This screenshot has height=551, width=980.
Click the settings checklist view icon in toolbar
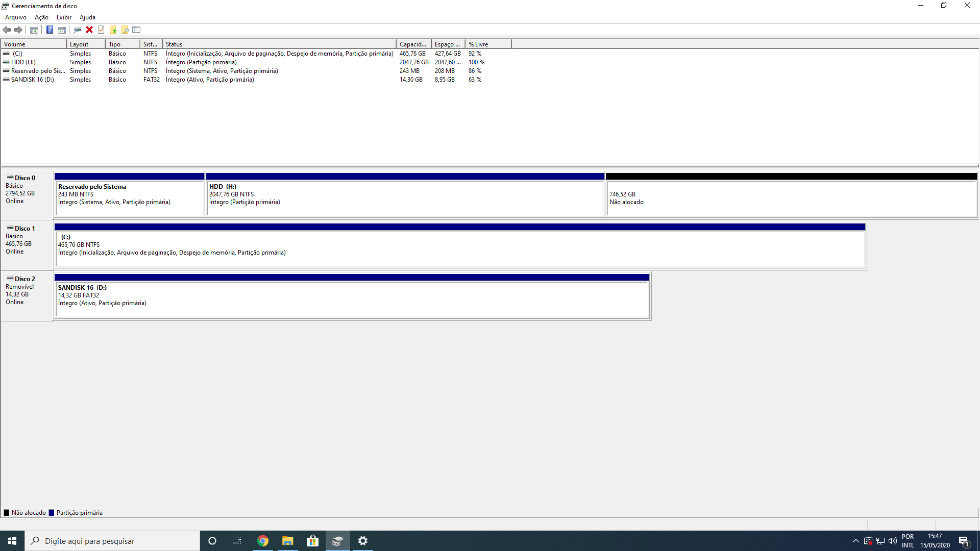click(x=136, y=30)
